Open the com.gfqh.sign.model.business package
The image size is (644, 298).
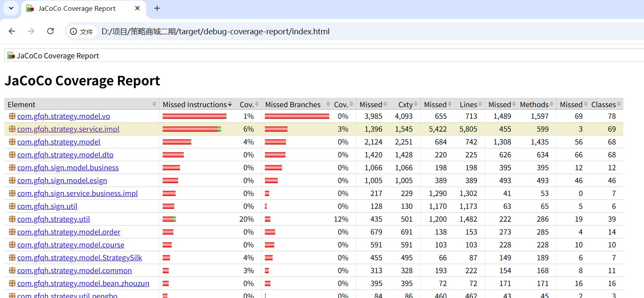68,168
